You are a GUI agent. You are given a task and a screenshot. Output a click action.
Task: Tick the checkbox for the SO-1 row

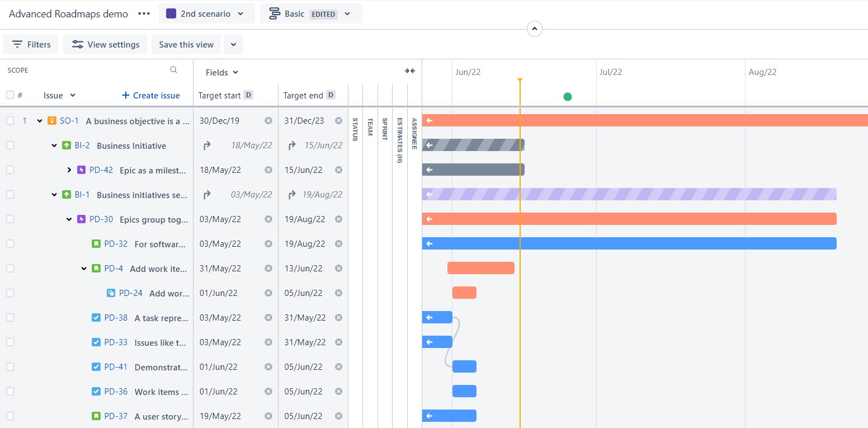[10, 121]
